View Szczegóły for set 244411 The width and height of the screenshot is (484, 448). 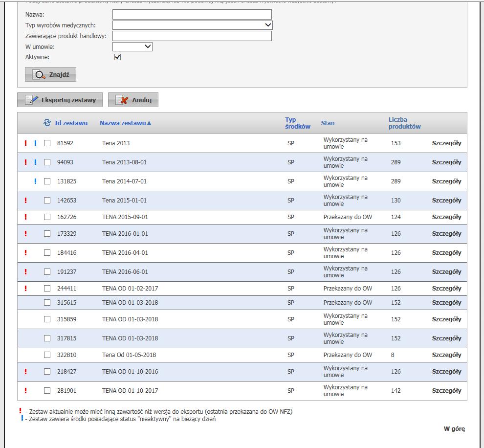(446, 289)
